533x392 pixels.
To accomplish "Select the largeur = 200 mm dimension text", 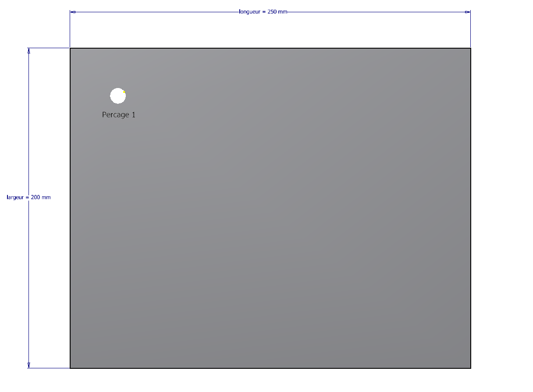I will tap(29, 198).
